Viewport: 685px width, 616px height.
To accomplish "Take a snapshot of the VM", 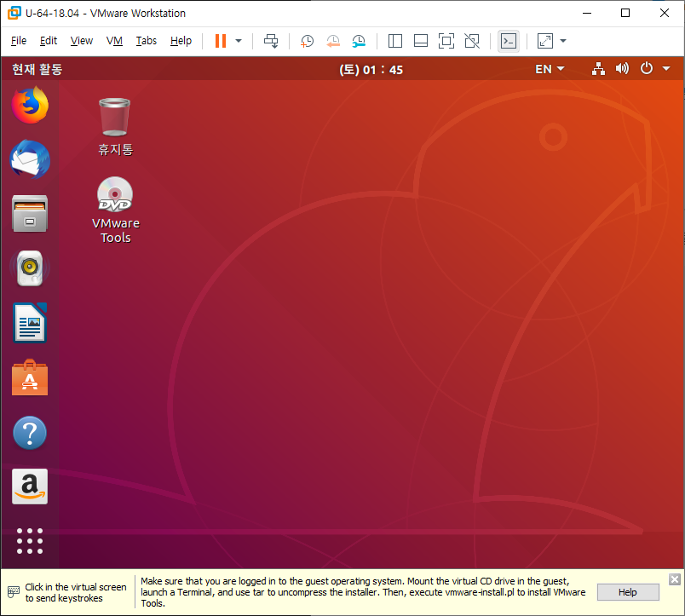I will click(307, 41).
